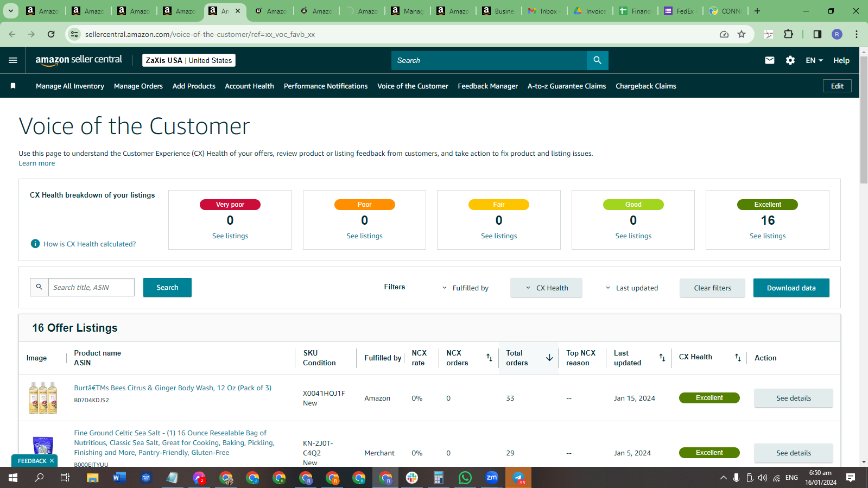This screenshot has width=868, height=488.
Task: Open a new browser tab
Action: (x=757, y=11)
